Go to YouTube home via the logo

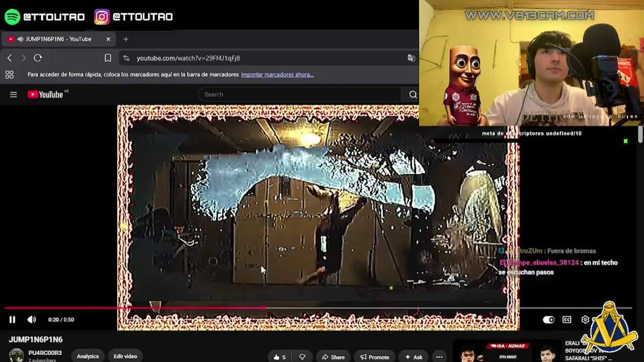coord(45,95)
